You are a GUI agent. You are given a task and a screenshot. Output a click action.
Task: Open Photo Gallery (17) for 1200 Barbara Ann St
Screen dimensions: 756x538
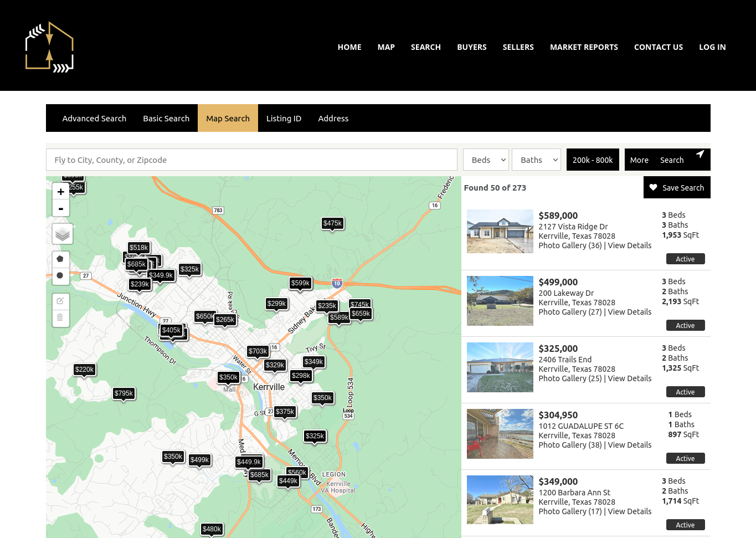[570, 511]
